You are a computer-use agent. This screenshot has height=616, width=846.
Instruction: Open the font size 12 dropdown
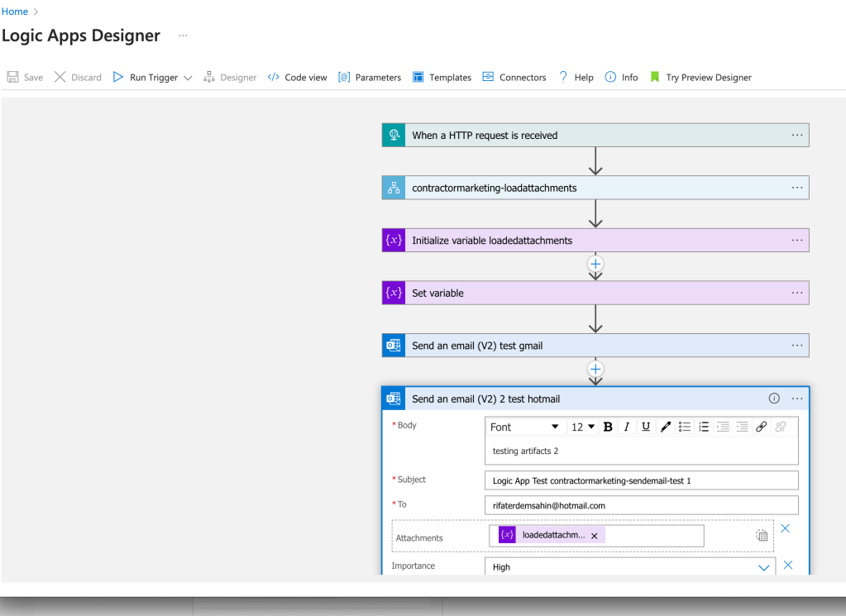[583, 427]
